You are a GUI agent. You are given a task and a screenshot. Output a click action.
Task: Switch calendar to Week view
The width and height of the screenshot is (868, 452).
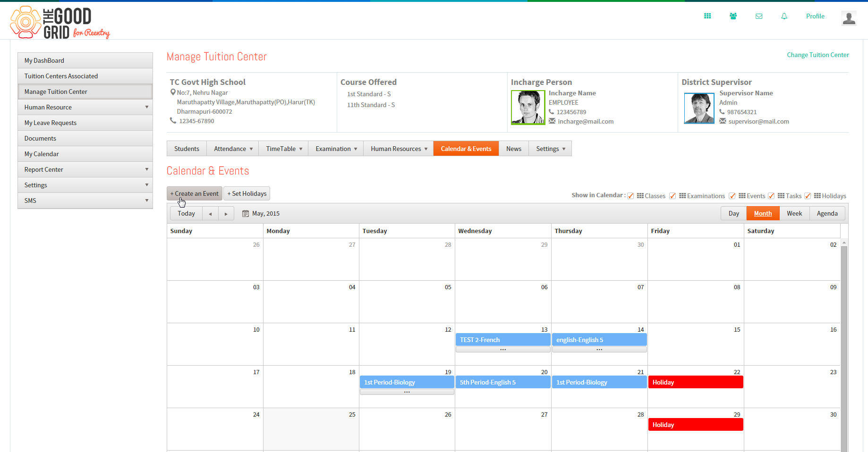[794, 214]
